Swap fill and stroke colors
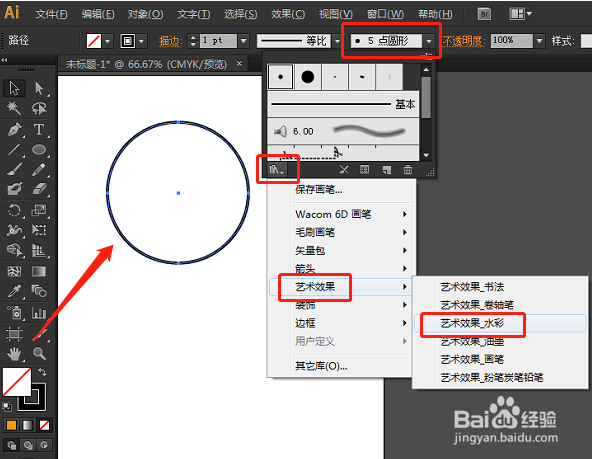Viewport: 592px width, 459px height. [42, 372]
